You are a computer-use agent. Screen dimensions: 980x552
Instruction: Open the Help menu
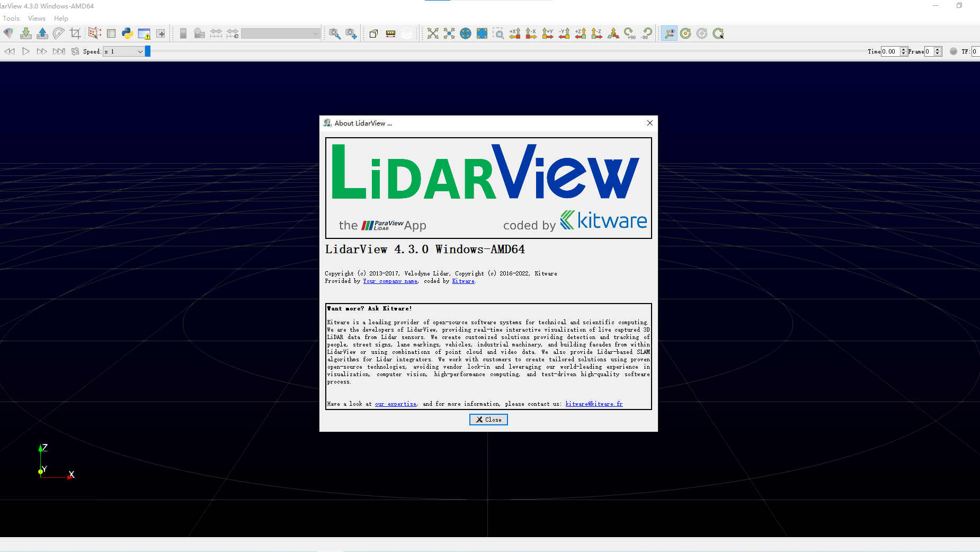click(61, 18)
